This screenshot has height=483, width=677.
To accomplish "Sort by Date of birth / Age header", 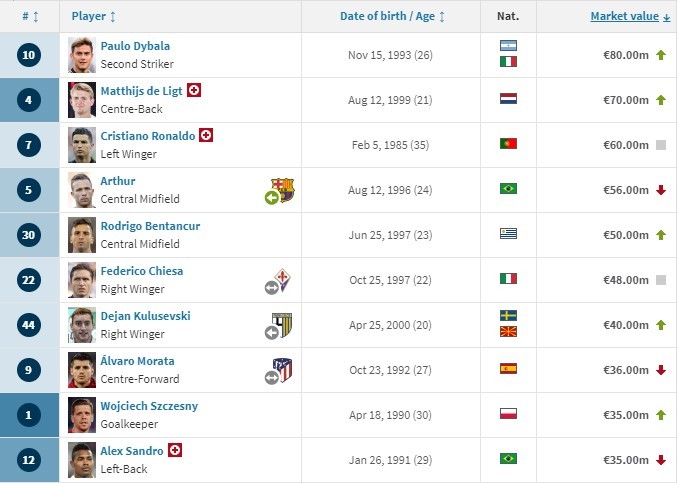I will coord(392,16).
